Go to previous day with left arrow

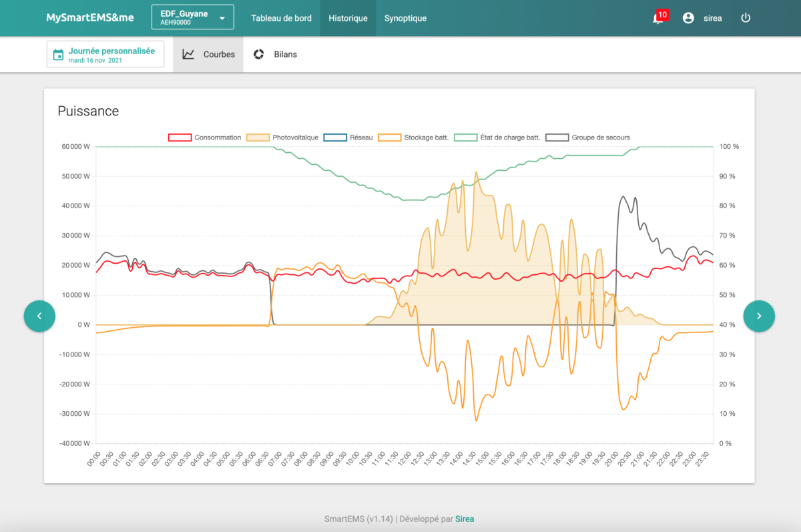pos(39,316)
